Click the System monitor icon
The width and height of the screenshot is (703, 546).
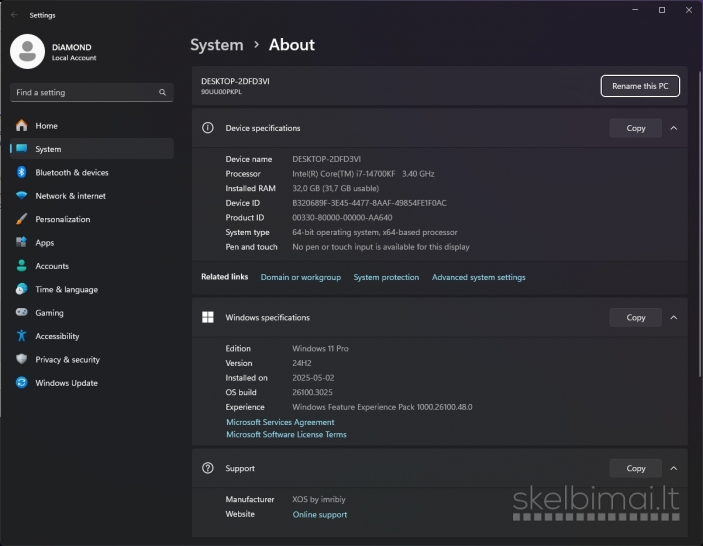[22, 148]
